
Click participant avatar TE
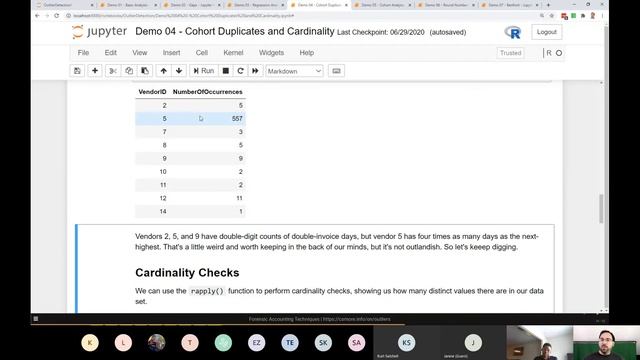point(290,343)
